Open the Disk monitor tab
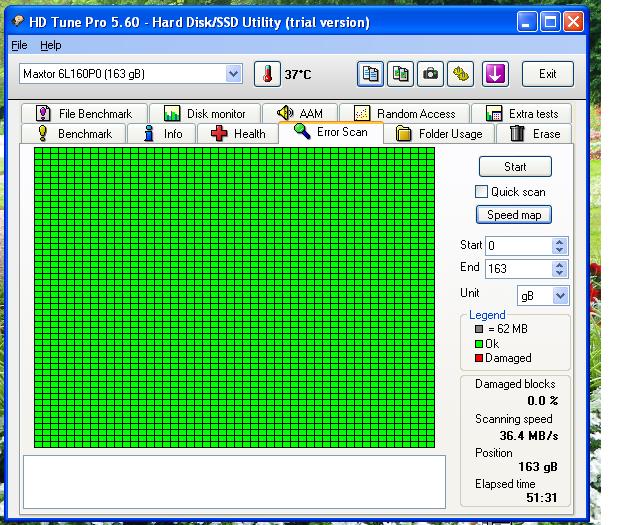The height and width of the screenshot is (525, 640). [205, 113]
